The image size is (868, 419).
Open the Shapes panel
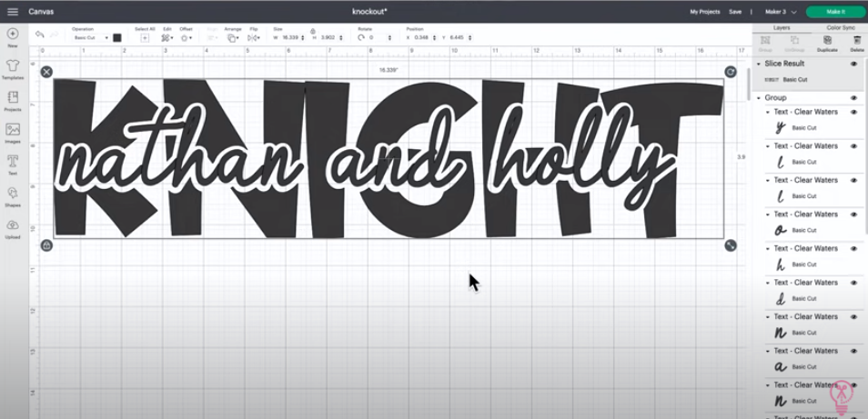pos(12,197)
